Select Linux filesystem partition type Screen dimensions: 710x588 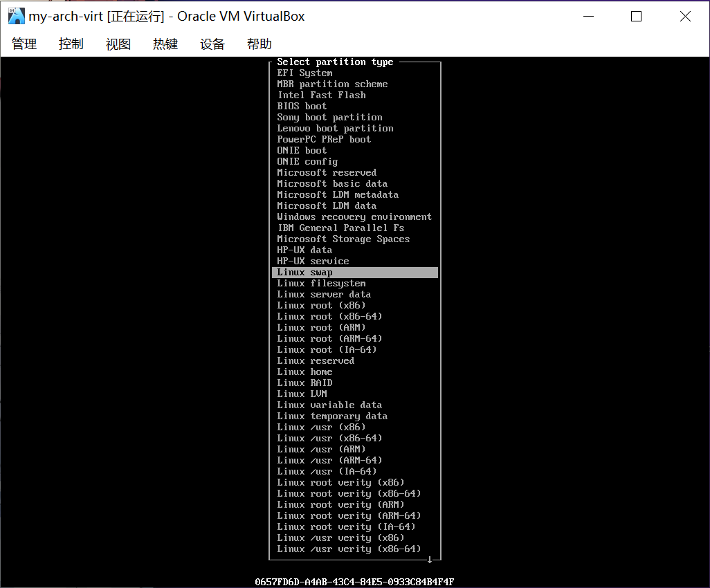pos(321,283)
